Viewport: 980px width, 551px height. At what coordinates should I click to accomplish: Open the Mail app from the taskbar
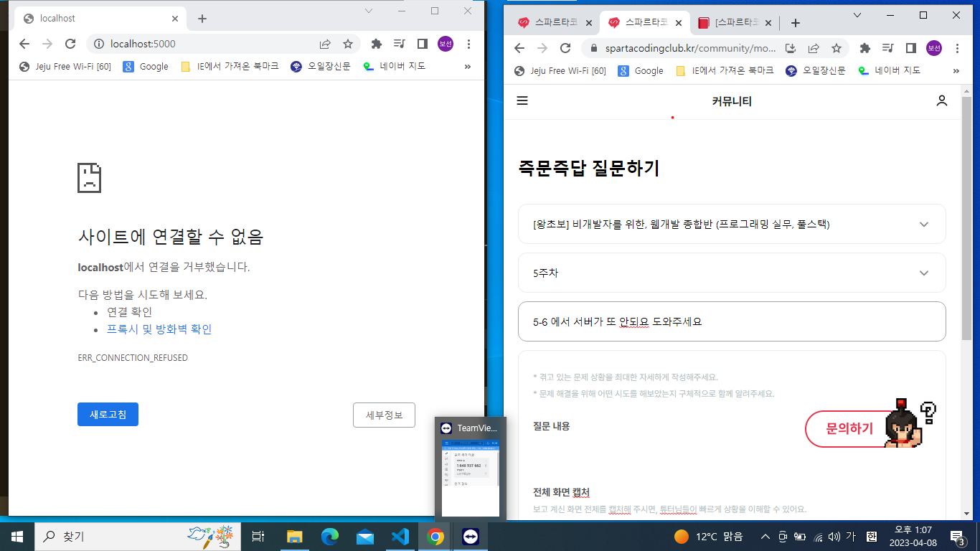(364, 537)
